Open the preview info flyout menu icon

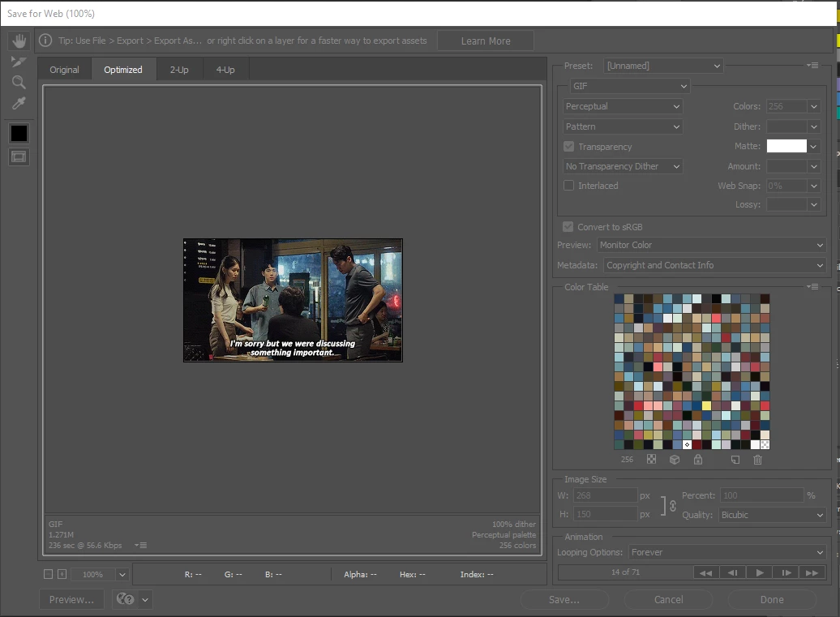[141, 545]
